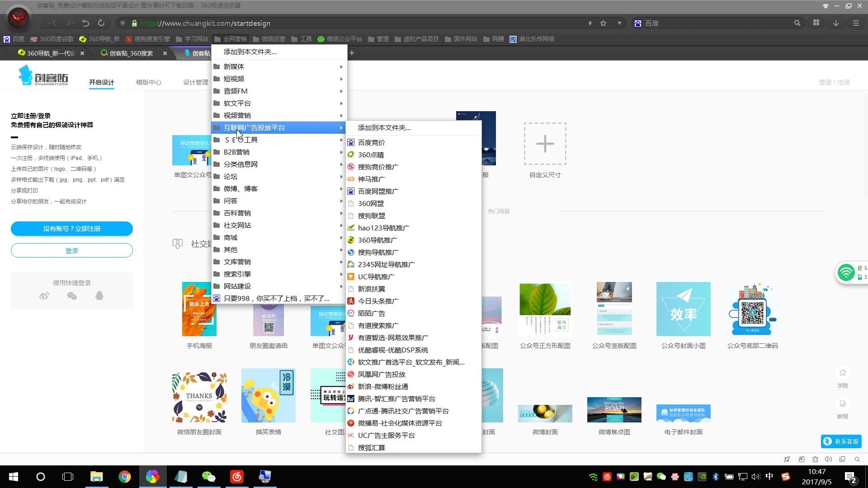Open address bar dropdown arrow
Image resolution: width=868 pixels, height=488 pixels.
pos(619,23)
